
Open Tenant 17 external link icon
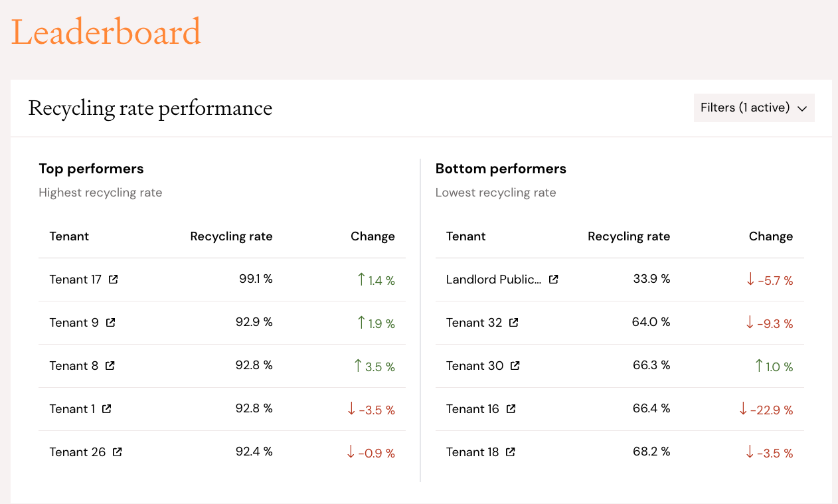(114, 280)
